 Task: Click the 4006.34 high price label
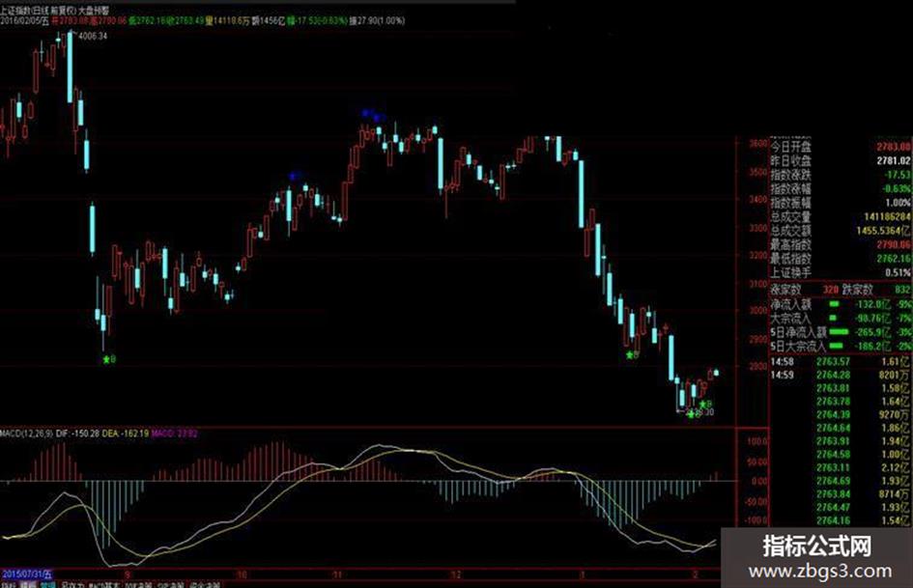click(93, 36)
